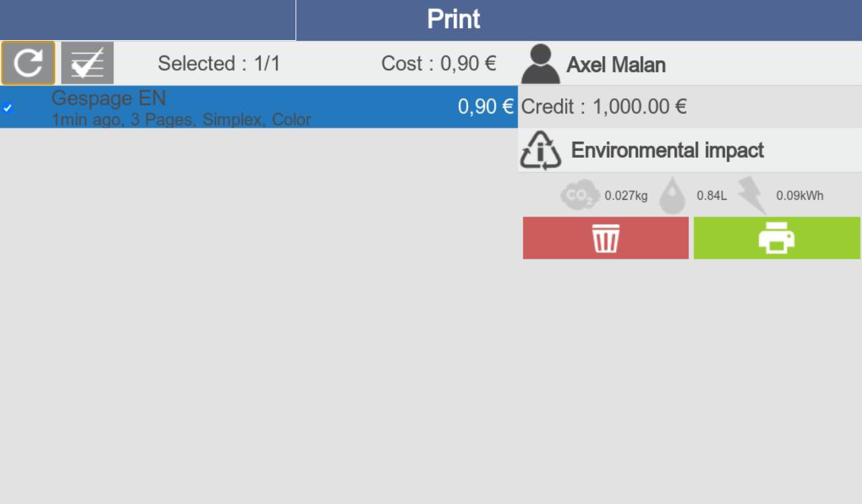Click the job details line showing 3 Pages
Viewport: 862px width, 504px height.
pyautogui.click(x=181, y=120)
